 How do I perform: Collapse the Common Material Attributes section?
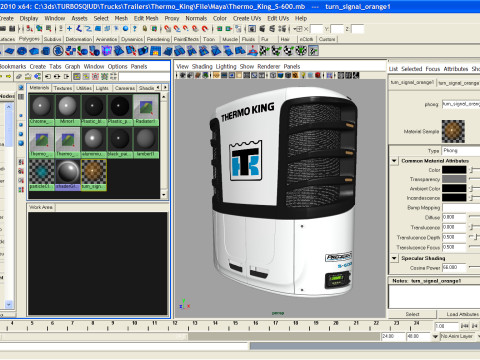click(394, 161)
